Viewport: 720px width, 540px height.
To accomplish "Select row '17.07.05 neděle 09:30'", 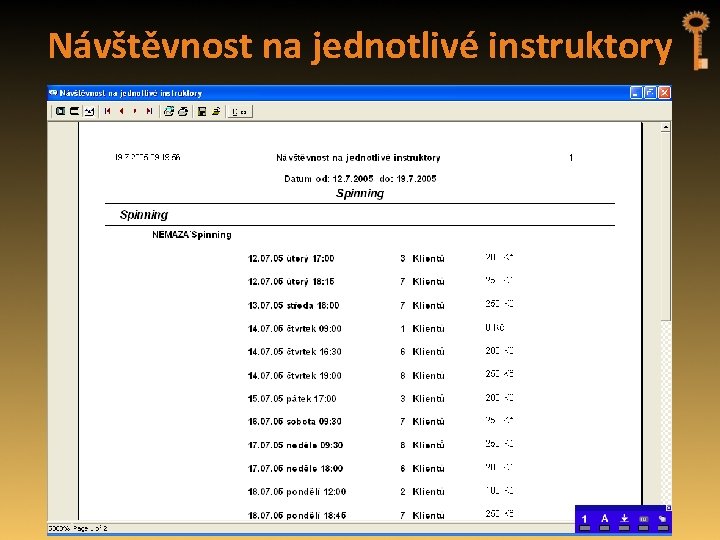I will click(380, 445).
